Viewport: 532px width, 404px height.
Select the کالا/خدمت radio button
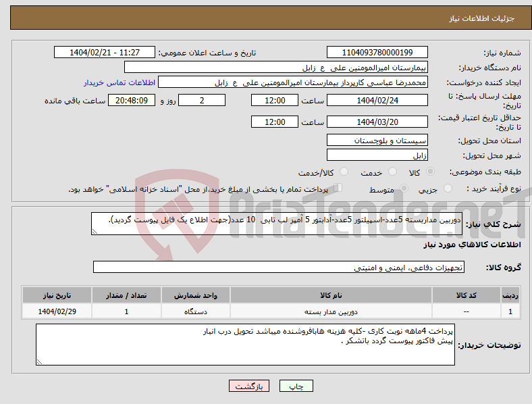(344, 172)
